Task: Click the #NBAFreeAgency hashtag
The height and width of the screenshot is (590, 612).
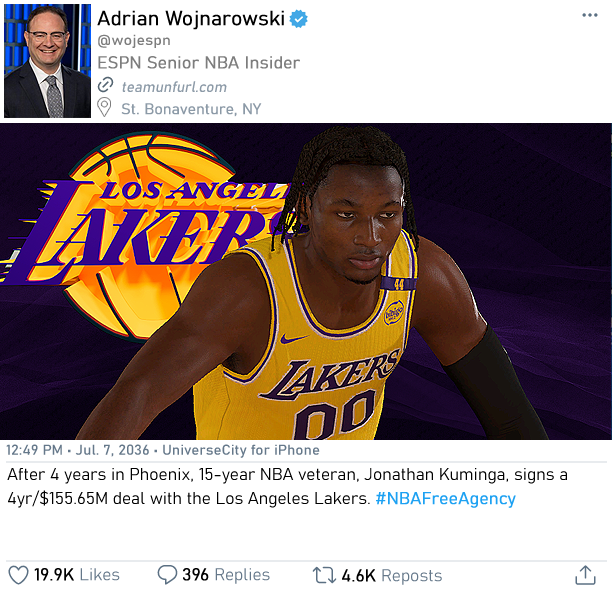Action: pos(445,498)
